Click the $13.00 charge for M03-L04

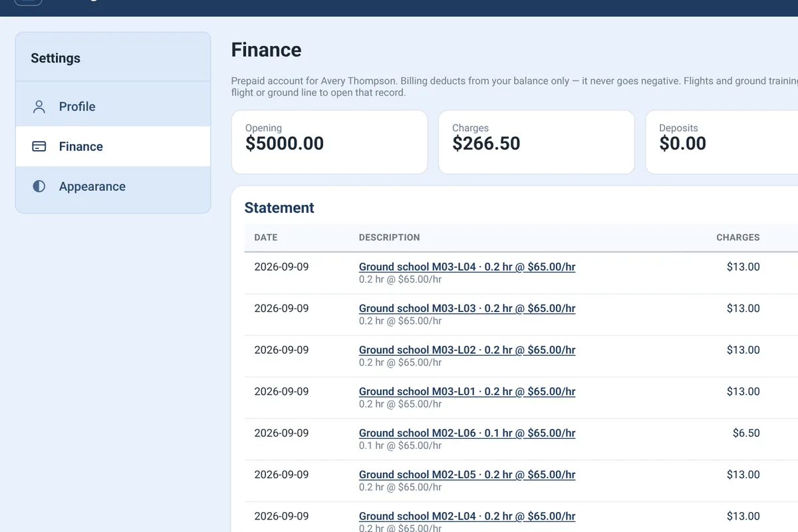(743, 267)
